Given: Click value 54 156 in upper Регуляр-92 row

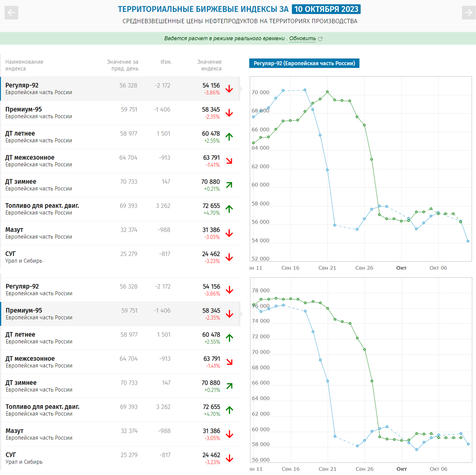Looking at the screenshot, I should pos(211,85).
